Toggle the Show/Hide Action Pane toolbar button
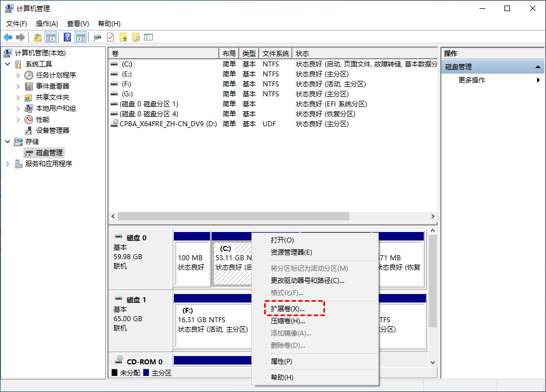Image resolution: width=546 pixels, height=392 pixels. [x=81, y=37]
